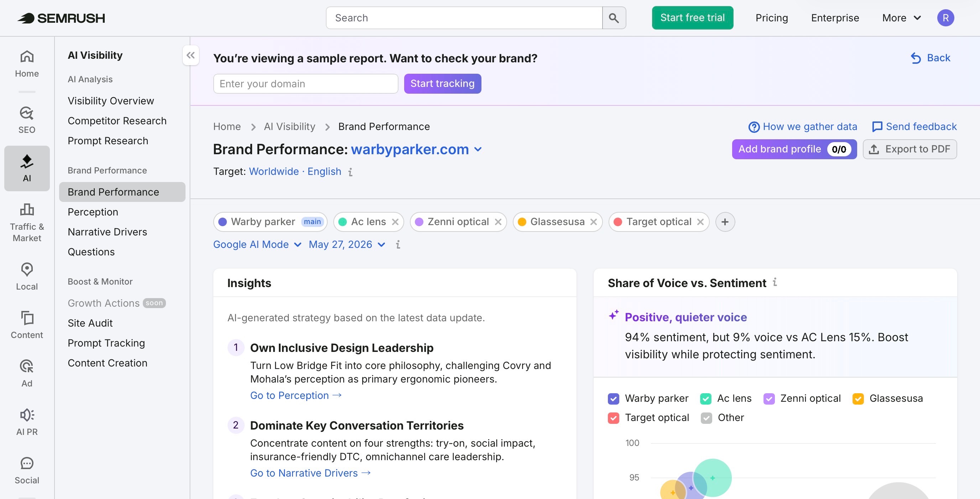The height and width of the screenshot is (499, 980).
Task: Follow Go to Narrative Drivers link
Action: [x=311, y=473]
